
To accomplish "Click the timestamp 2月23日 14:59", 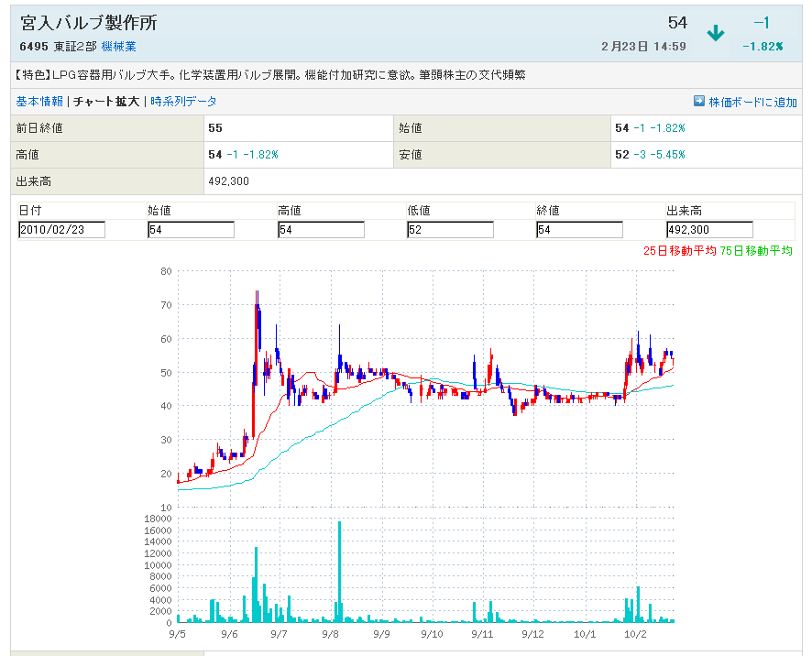I will 643,47.
